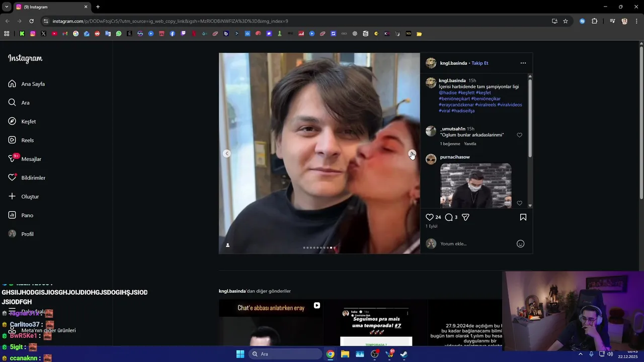
Task: Click the #keşfett hashtag
Action: point(466,93)
